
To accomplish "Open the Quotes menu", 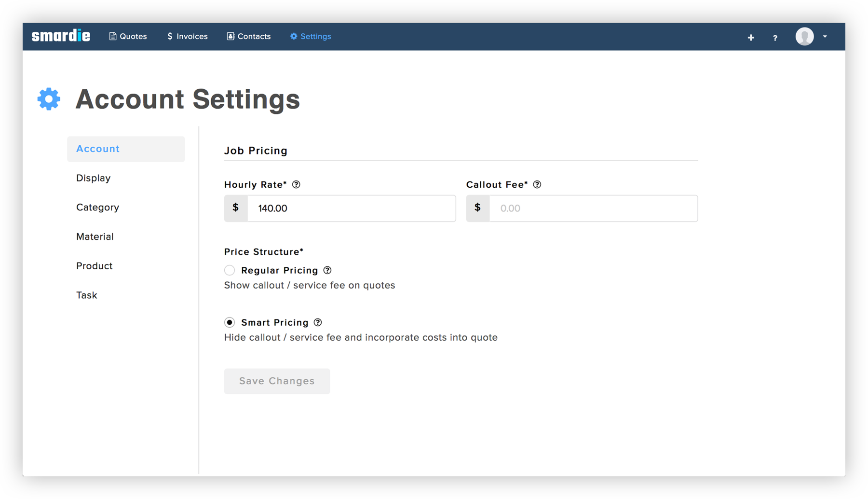I will [x=128, y=37].
